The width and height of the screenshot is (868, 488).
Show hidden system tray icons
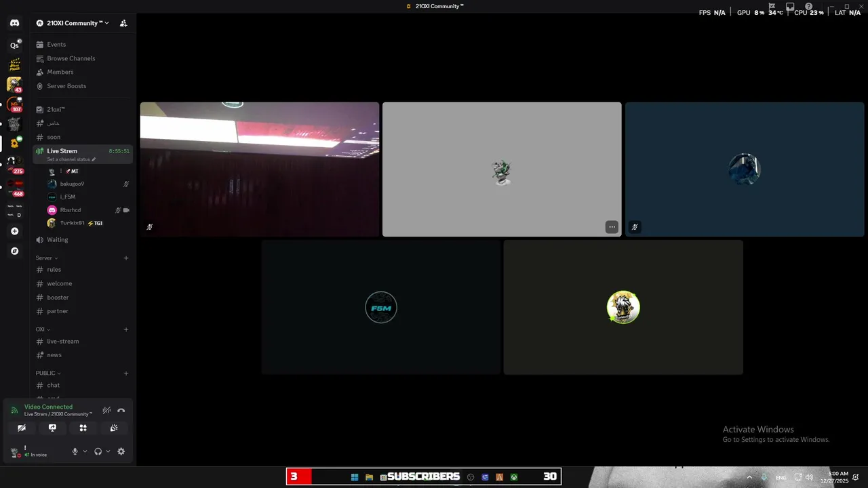(x=749, y=477)
